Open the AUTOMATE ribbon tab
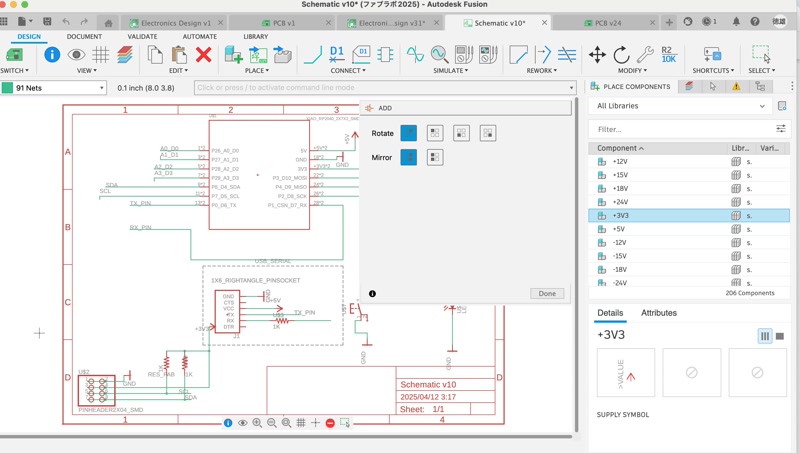 pos(199,37)
